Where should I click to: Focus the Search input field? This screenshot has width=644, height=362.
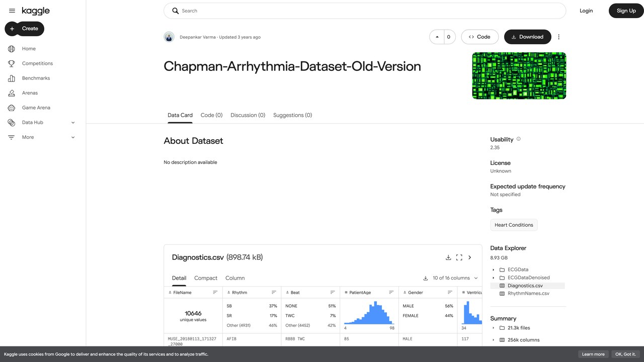365,11
